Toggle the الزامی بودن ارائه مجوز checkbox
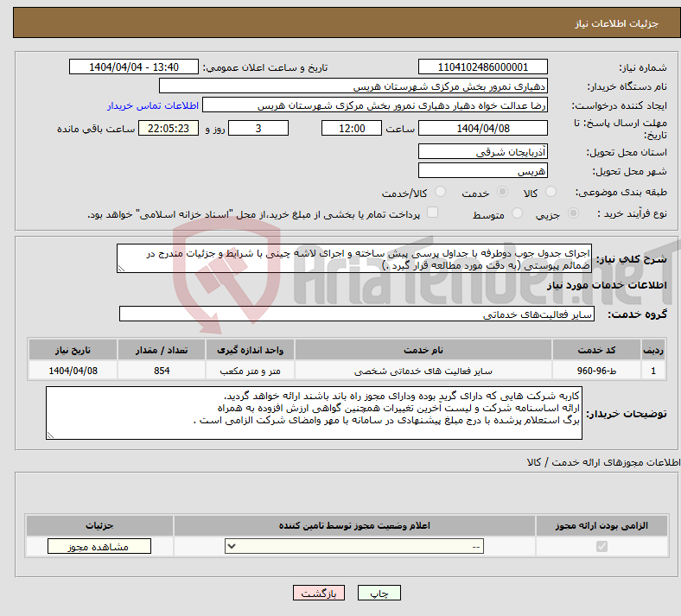681x616 pixels. click(601, 546)
